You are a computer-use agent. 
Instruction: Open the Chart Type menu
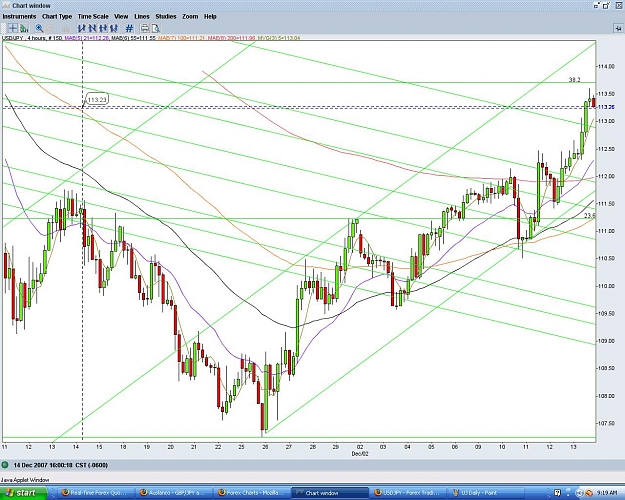(x=57, y=16)
